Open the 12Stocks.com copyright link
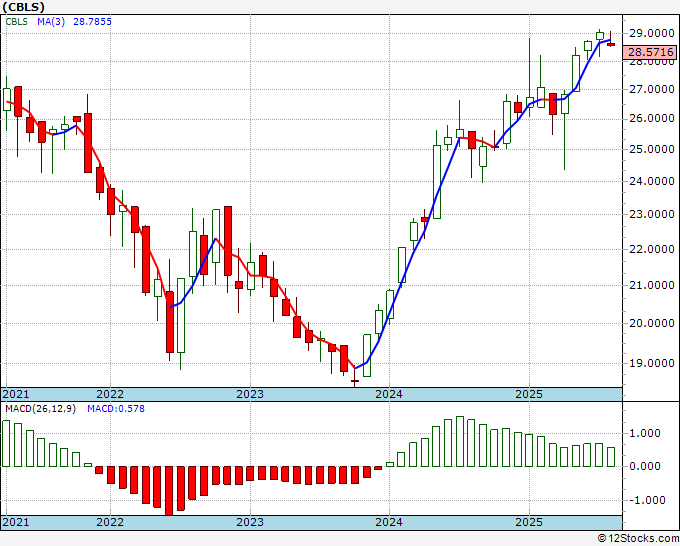The width and height of the screenshot is (680, 546). click(x=638, y=539)
